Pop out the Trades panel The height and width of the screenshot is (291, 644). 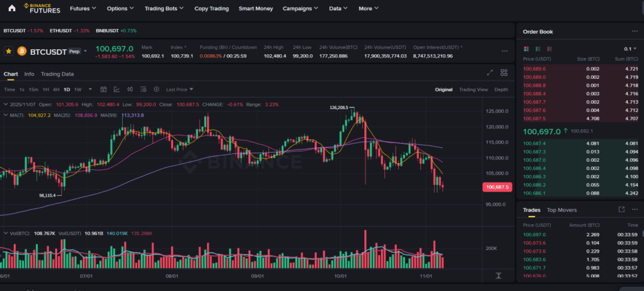pos(621,210)
